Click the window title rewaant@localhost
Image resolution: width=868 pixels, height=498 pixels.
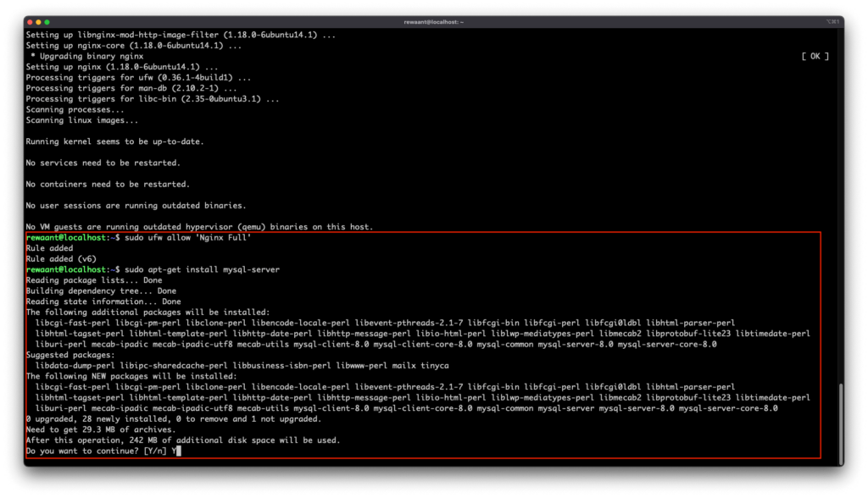[x=433, y=22]
